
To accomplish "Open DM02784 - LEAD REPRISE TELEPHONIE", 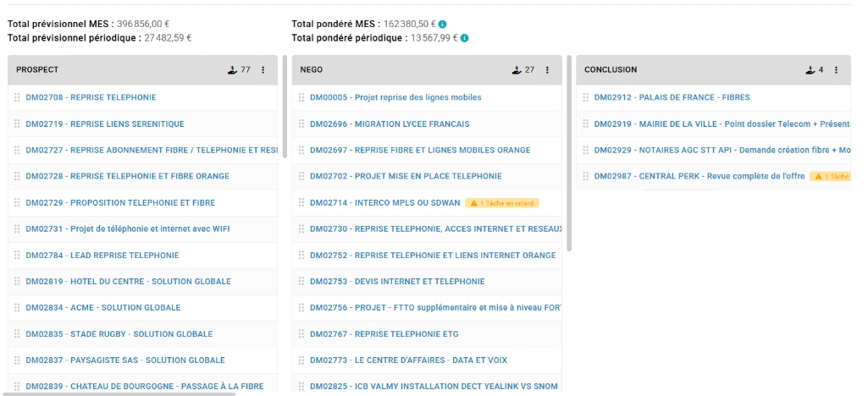I will [102, 256].
